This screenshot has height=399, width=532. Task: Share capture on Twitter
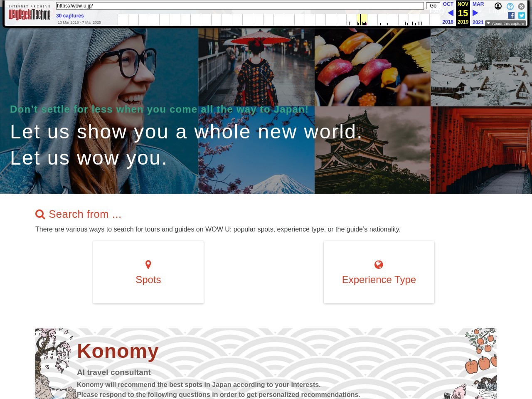tap(522, 15)
